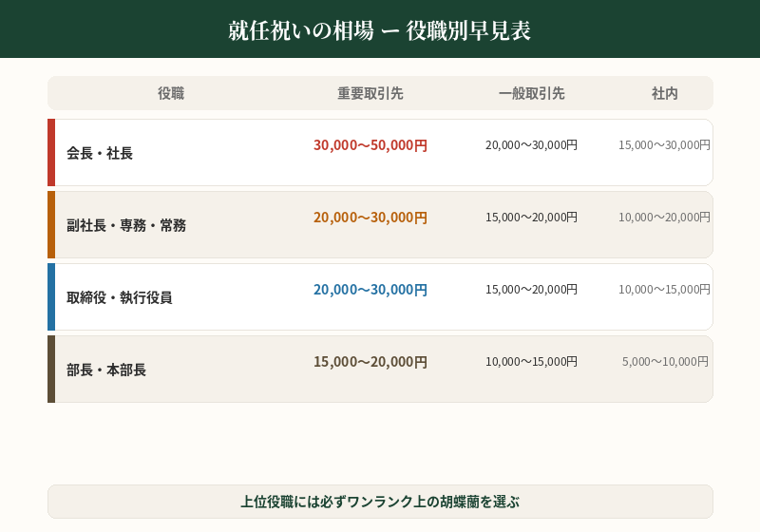The image size is (760, 532).
Task: Click 15,000〜20,000円 in 取締役・執行役員 row
Action: click(532, 289)
